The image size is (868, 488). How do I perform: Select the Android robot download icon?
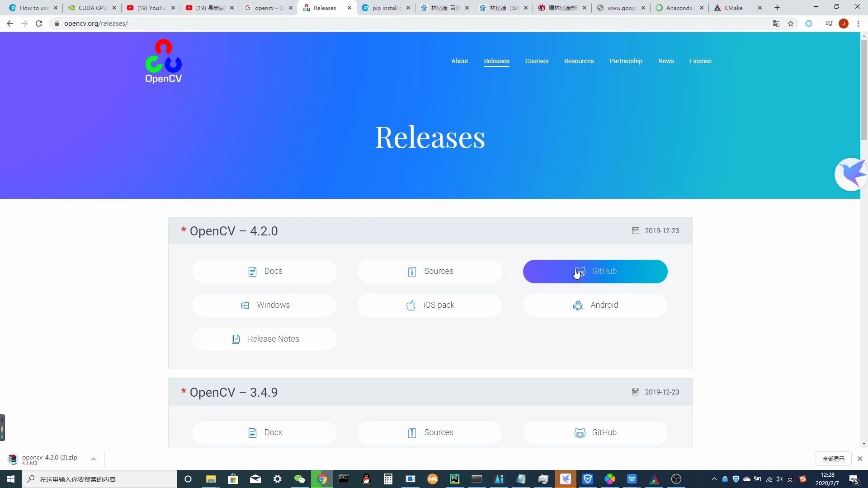point(578,305)
